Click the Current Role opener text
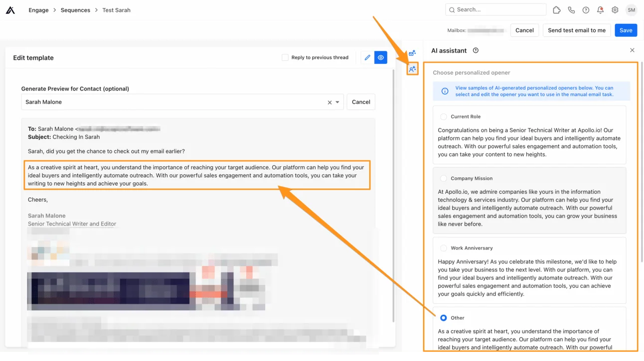This screenshot has height=361, width=644. pos(529,142)
